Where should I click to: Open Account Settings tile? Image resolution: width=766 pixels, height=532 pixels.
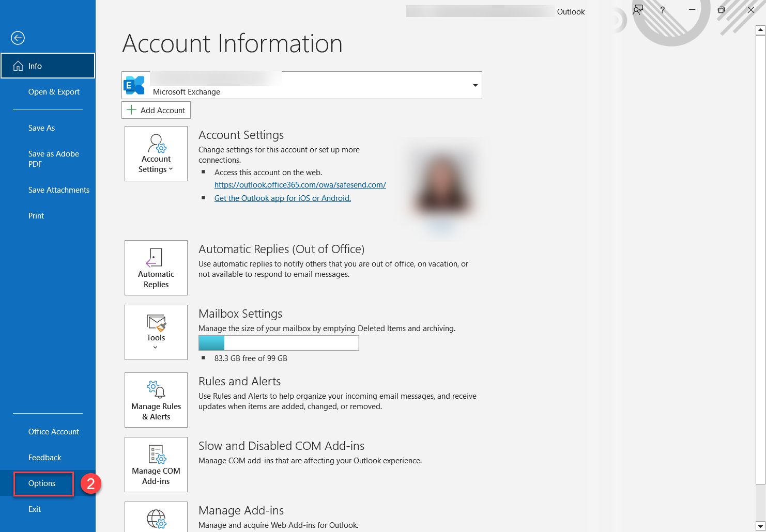point(156,153)
